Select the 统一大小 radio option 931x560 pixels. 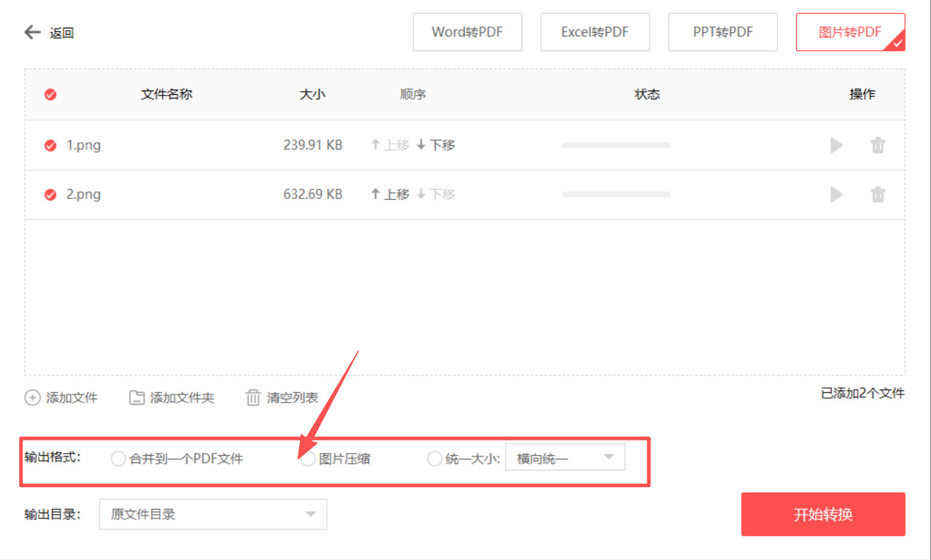pos(435,459)
